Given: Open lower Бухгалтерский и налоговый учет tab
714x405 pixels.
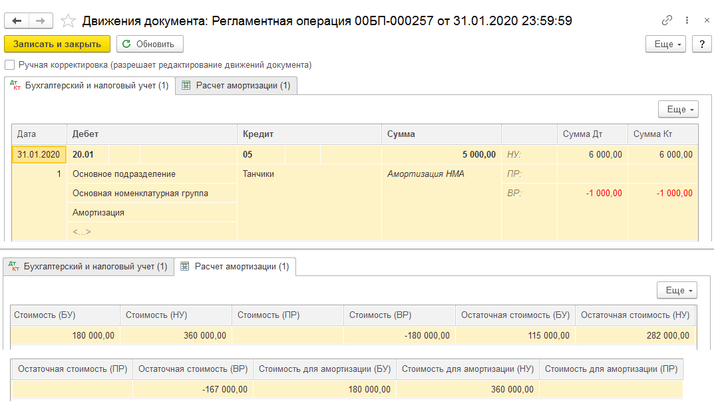Looking at the screenshot, I should [89, 266].
